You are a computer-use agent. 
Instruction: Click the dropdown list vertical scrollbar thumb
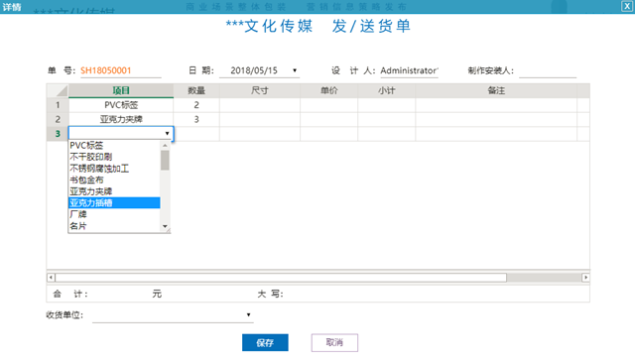(x=165, y=161)
